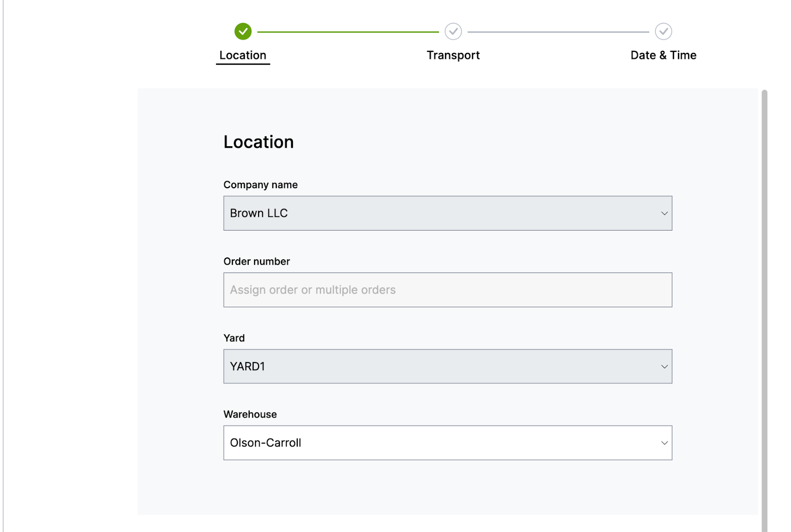Click the green progress line after Location
Viewport: 791px width, 532px height.
pyautogui.click(x=348, y=32)
